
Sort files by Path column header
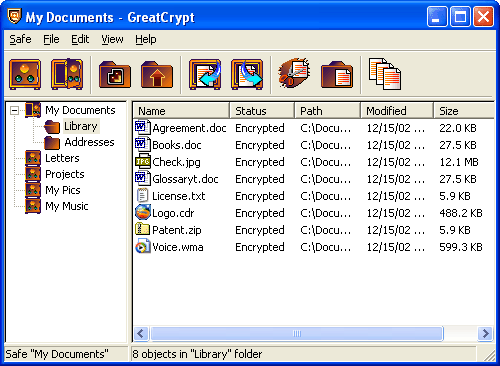coord(328,111)
